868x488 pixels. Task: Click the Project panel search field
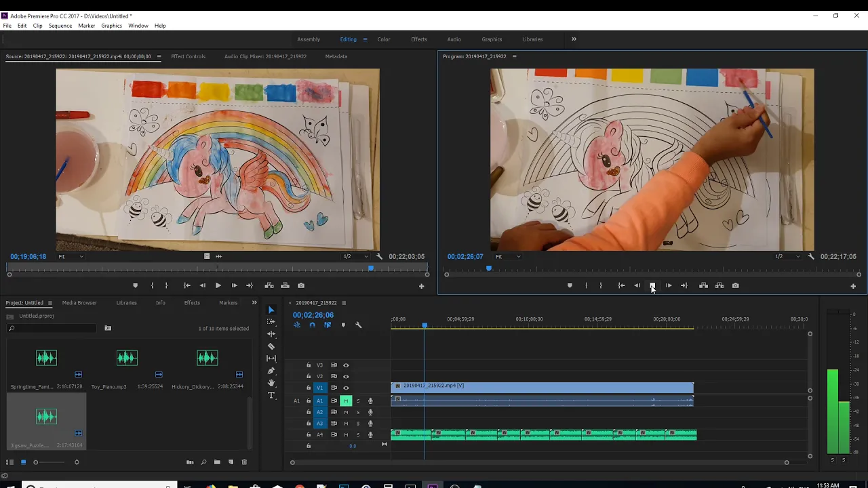pyautogui.click(x=52, y=329)
